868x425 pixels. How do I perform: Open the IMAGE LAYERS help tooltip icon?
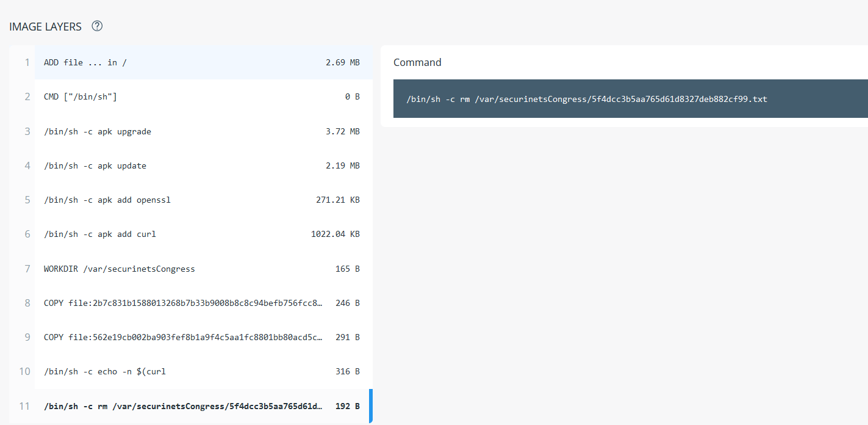click(97, 26)
